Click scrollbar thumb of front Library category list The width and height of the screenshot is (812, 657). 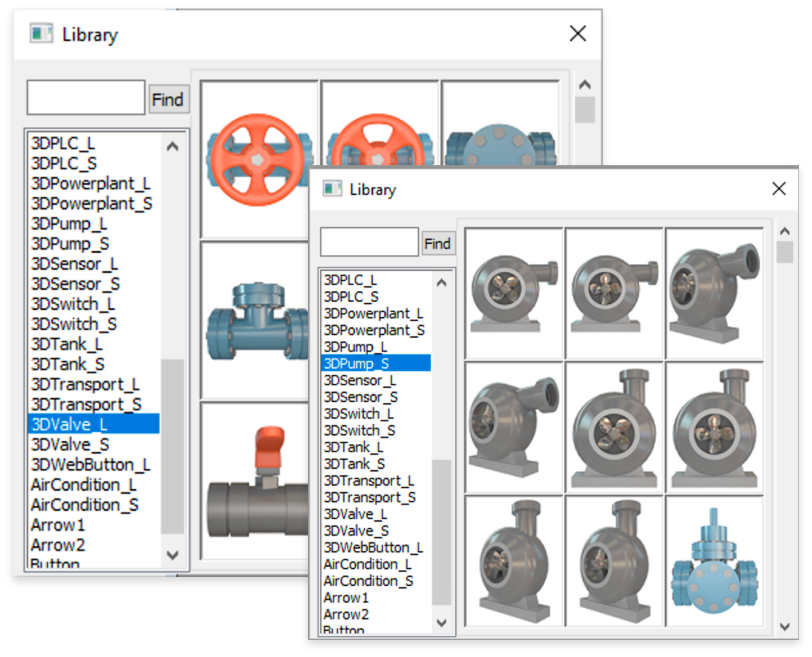click(x=441, y=532)
